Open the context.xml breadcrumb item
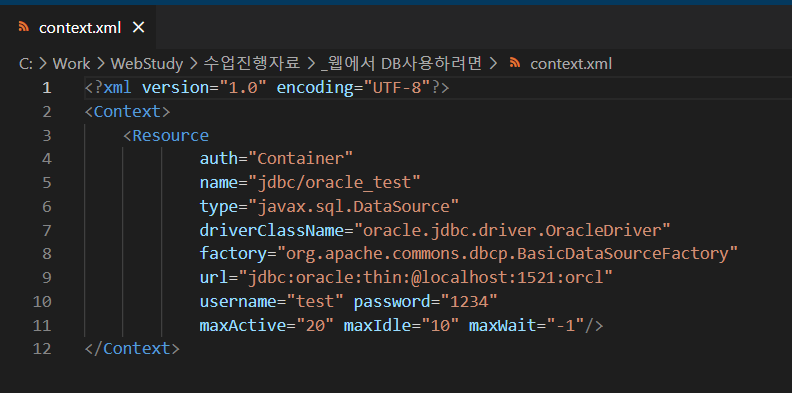The width and height of the screenshot is (792, 393). [571, 64]
